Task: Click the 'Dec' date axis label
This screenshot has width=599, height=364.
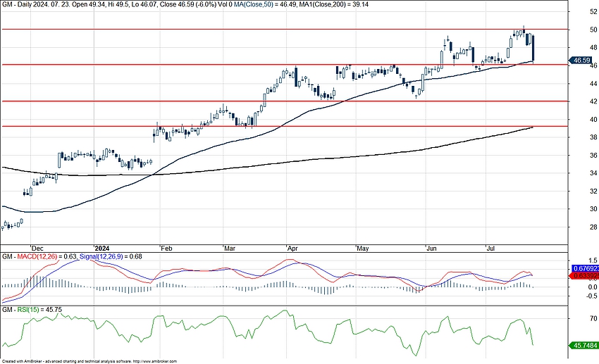Action: (x=38, y=248)
